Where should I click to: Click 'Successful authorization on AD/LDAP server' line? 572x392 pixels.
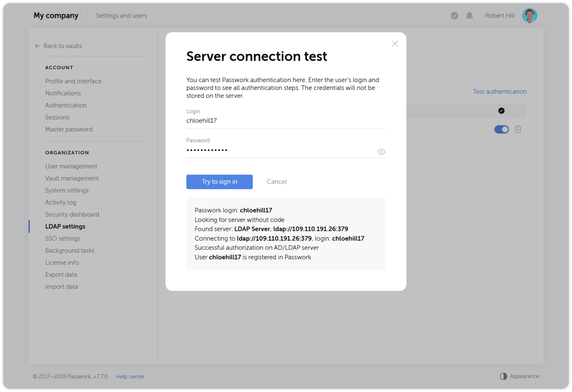257,248
